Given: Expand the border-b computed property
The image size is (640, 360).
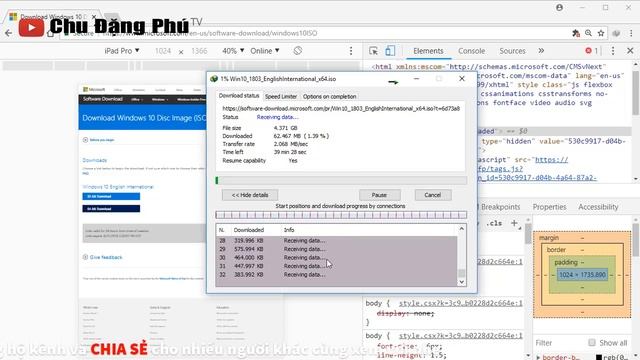Looking at the screenshot, I should (x=538, y=357).
